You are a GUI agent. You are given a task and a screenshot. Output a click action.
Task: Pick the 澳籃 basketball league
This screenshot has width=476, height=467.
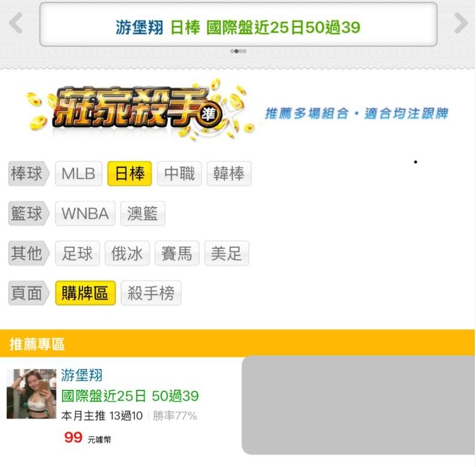click(x=143, y=213)
